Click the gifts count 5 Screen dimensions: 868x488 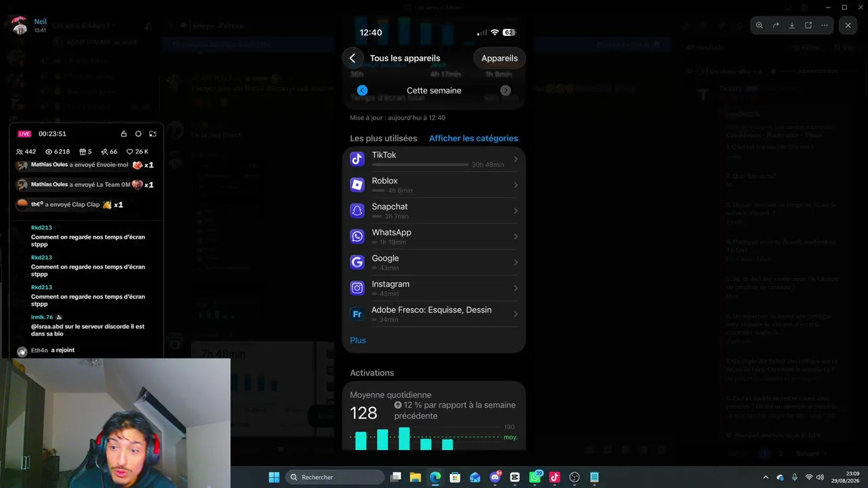click(x=85, y=152)
